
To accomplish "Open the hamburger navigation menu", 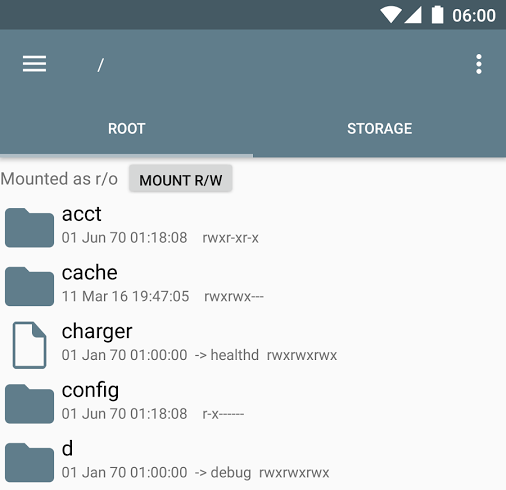I will (34, 64).
